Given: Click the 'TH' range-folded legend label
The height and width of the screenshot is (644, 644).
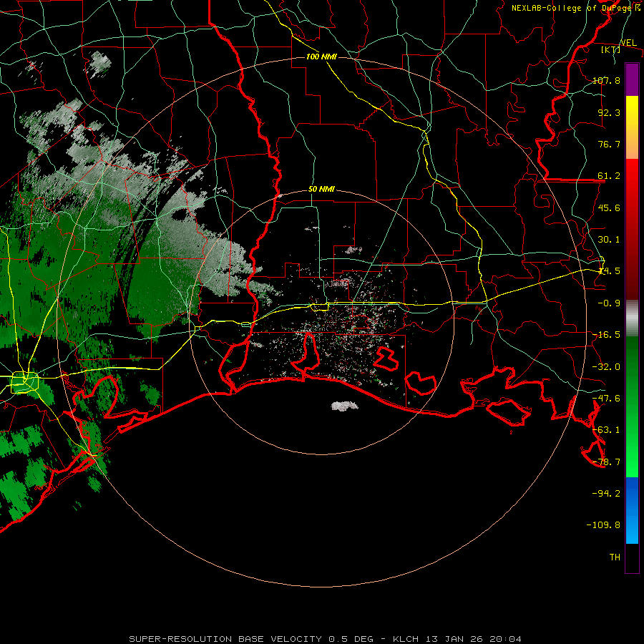Looking at the screenshot, I should [x=615, y=557].
